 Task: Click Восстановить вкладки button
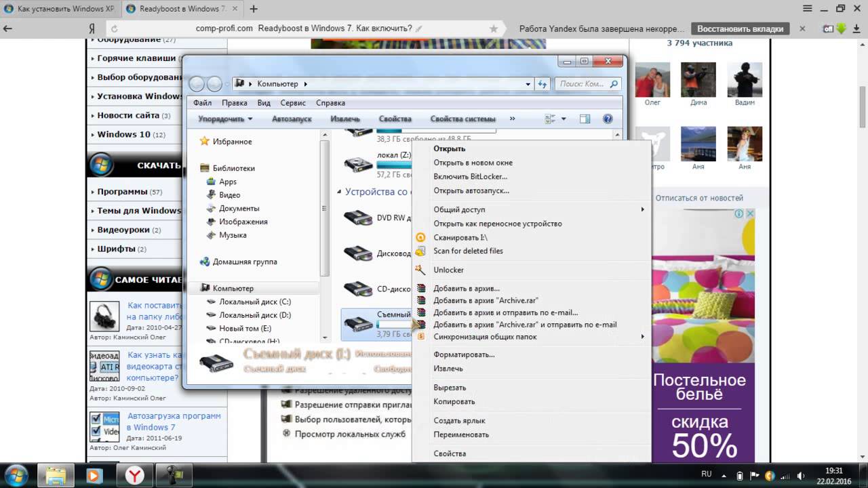[741, 28]
